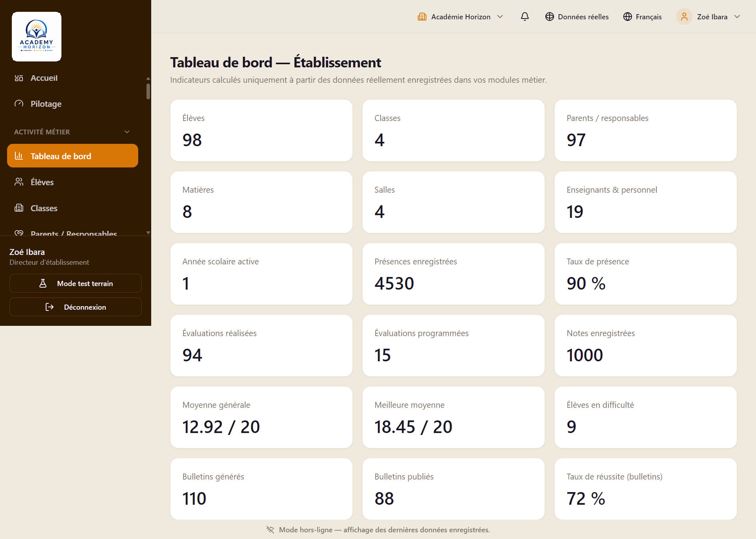Open the Classes sidebar item
This screenshot has height=539, width=756.
(73, 208)
